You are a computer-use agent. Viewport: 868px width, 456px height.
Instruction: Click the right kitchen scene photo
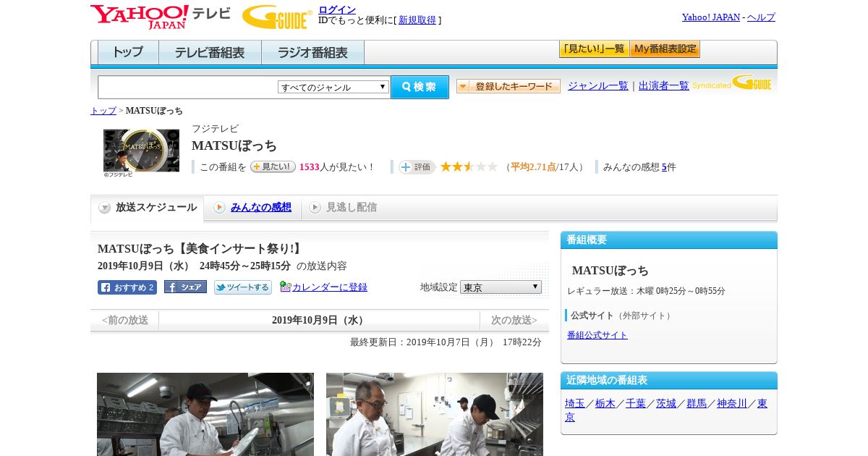435,414
